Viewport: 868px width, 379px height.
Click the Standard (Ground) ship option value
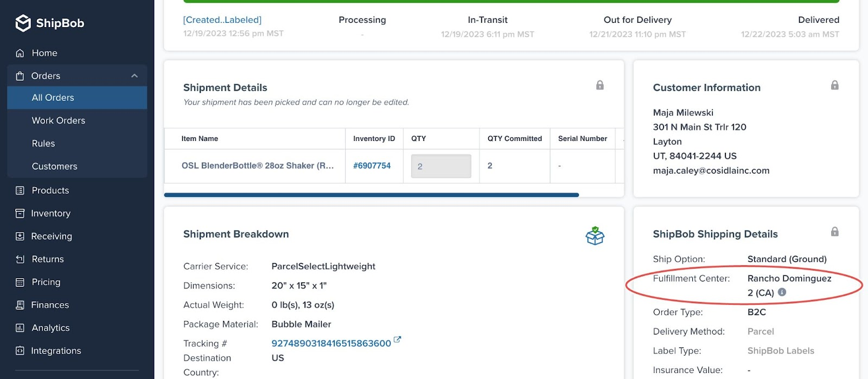(787, 259)
